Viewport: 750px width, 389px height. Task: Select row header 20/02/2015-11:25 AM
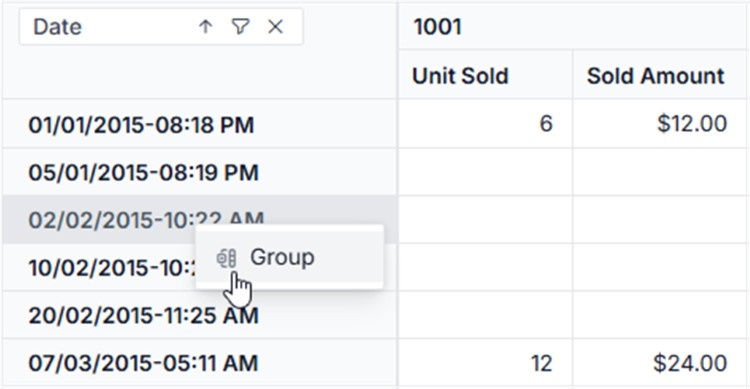pyautogui.click(x=199, y=315)
